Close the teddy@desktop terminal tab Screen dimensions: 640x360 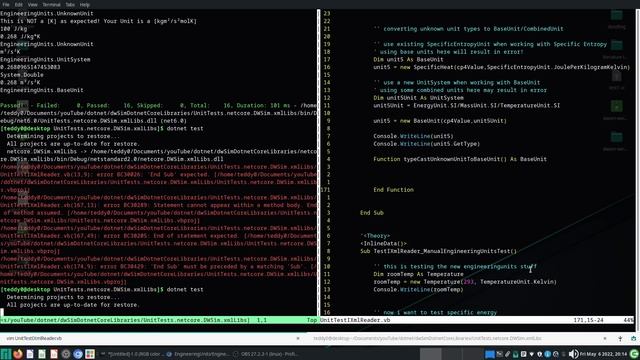(604, 338)
